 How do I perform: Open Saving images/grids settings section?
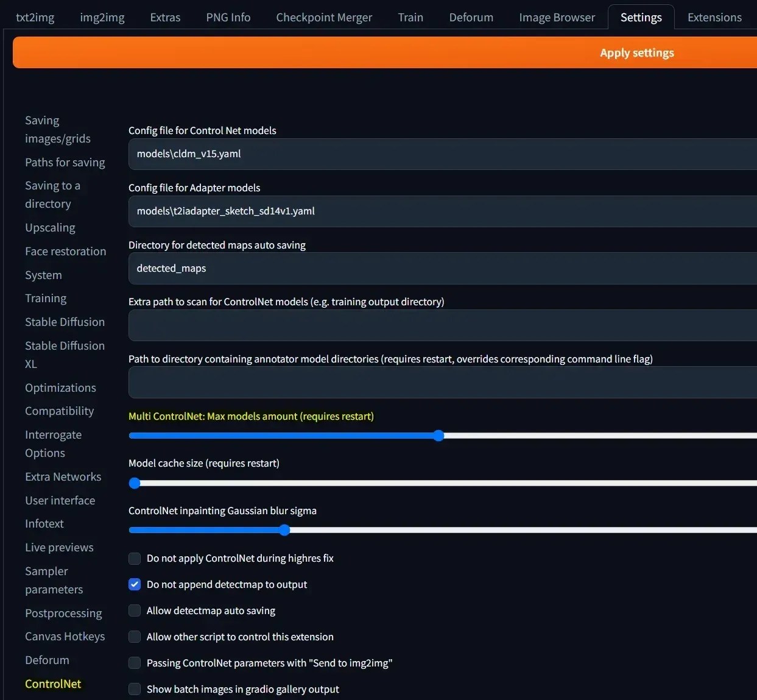click(x=58, y=129)
